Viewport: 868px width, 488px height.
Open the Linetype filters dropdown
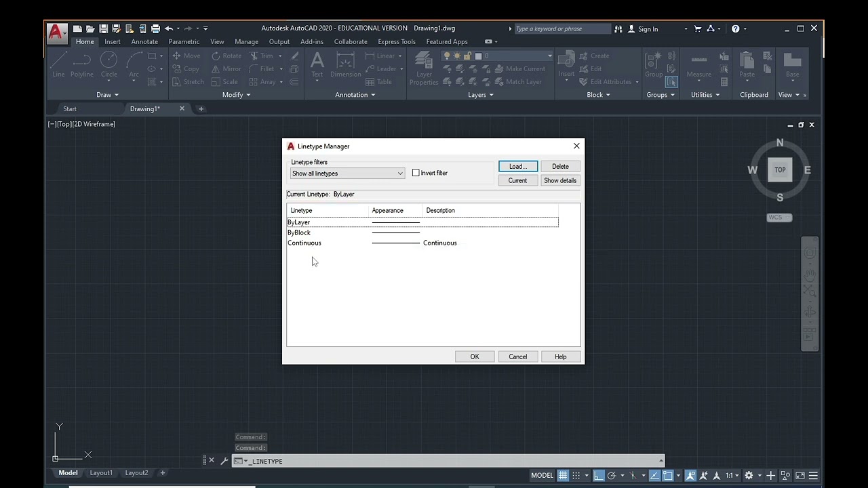(x=347, y=174)
